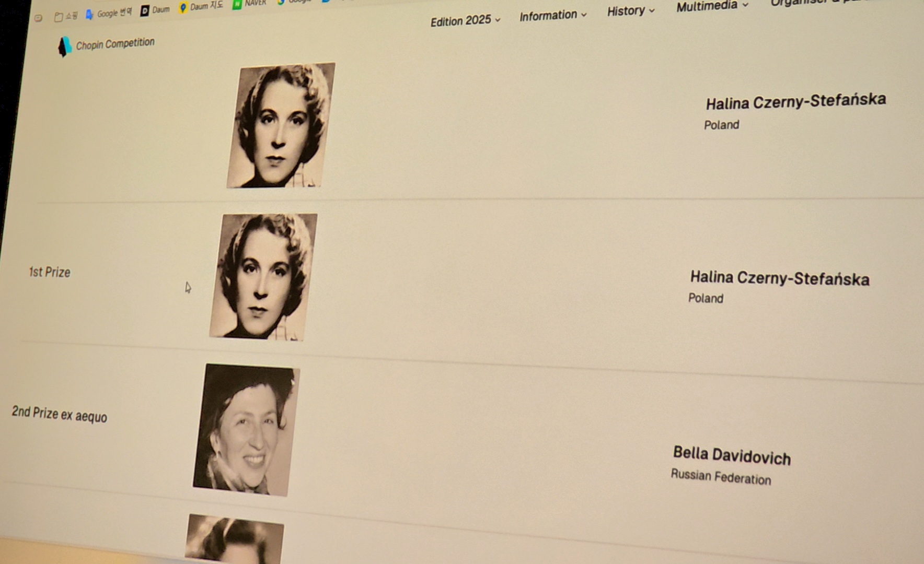Expand the Information dropdown menu
The height and width of the screenshot is (564, 924).
tap(553, 16)
